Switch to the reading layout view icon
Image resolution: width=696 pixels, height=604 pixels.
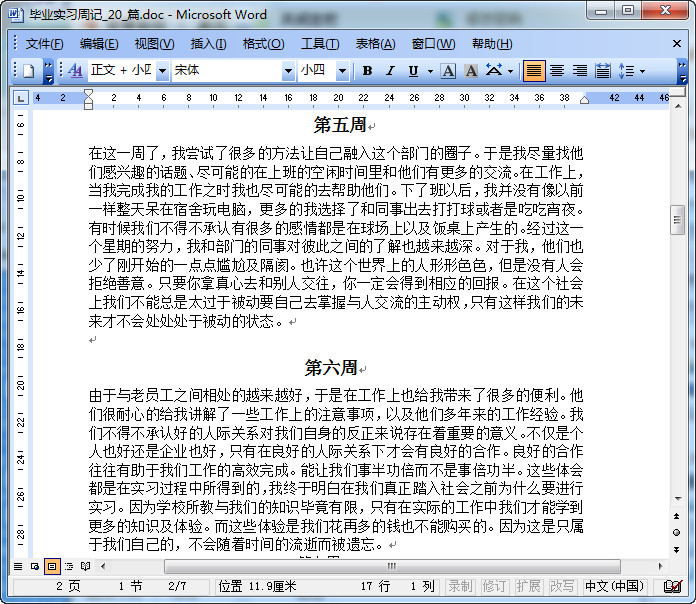point(85,566)
